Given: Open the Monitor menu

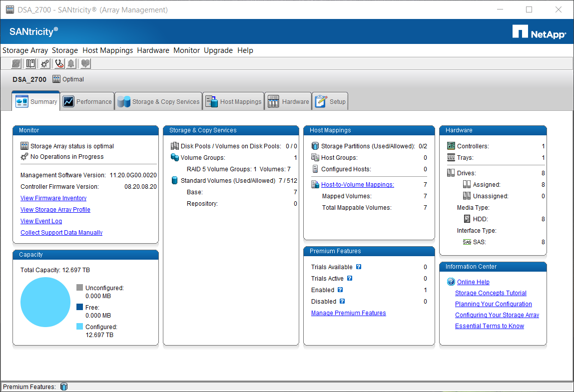Looking at the screenshot, I should tap(186, 50).
